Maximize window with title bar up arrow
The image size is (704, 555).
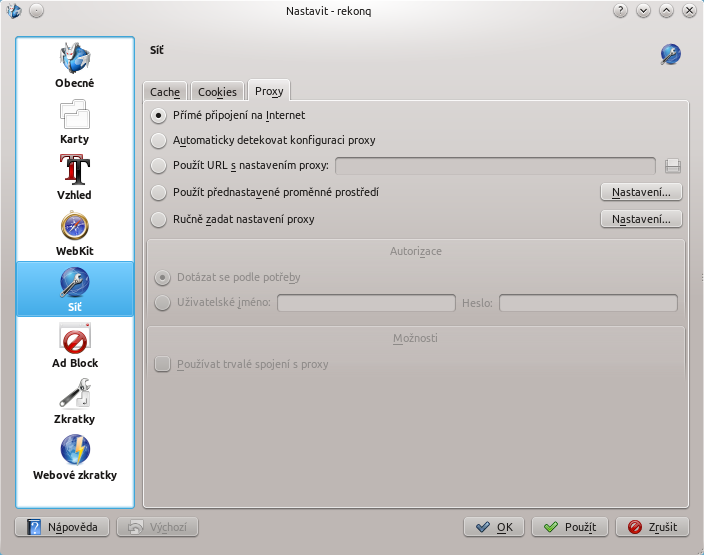click(x=666, y=10)
